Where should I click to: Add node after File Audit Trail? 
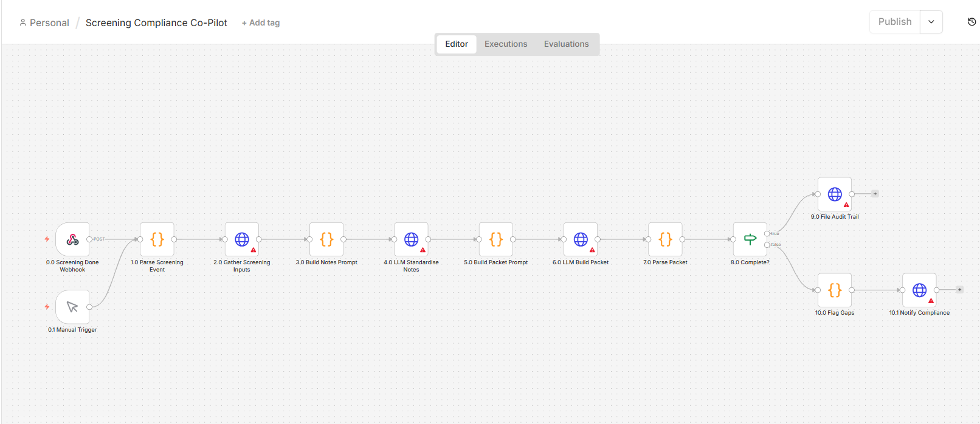pyautogui.click(x=875, y=194)
